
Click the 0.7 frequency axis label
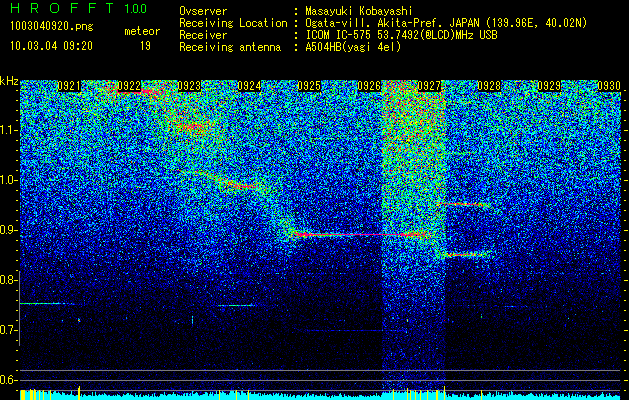click(x=9, y=330)
